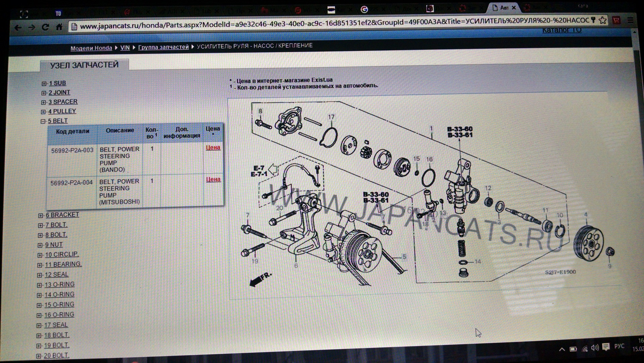Open the '18 BOLT' part link
The image size is (644, 363).
pos(56,335)
